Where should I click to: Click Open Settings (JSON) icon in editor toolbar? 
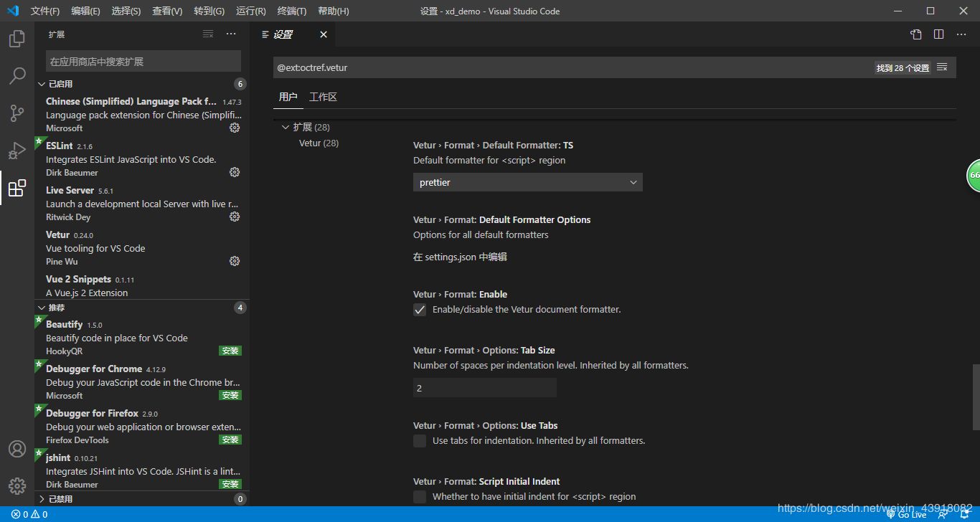click(x=916, y=34)
